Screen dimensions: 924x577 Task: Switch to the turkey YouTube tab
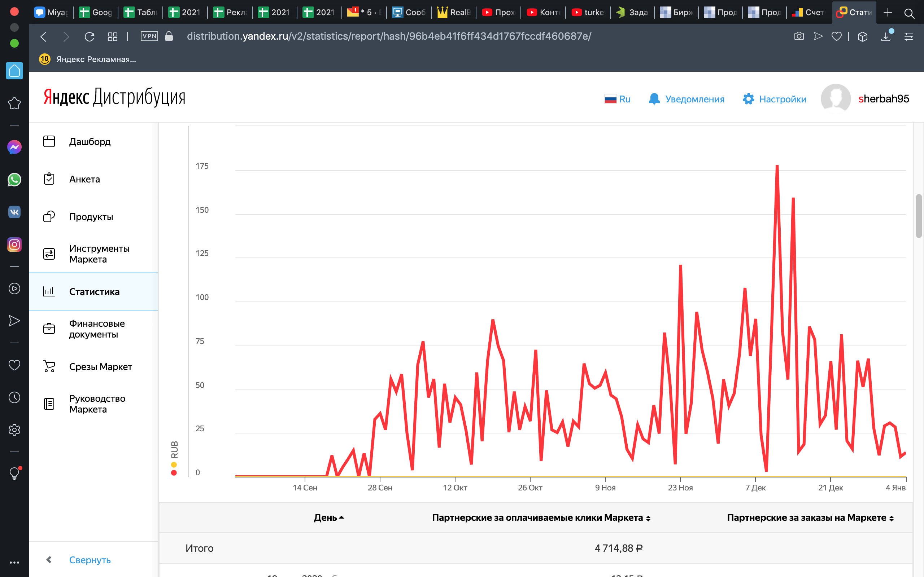point(588,12)
